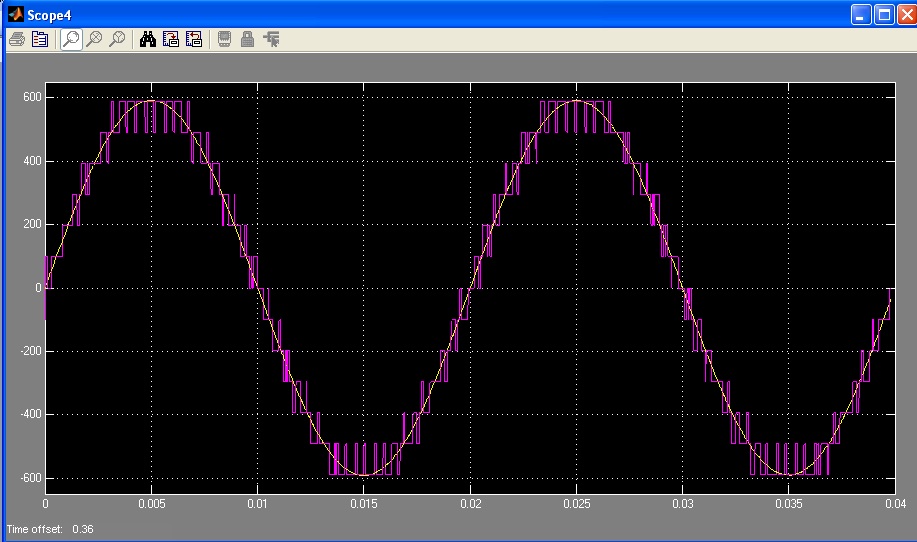Click the 0.04 x-axis tick label
Image resolution: width=917 pixels, height=542 pixels.
[895, 503]
